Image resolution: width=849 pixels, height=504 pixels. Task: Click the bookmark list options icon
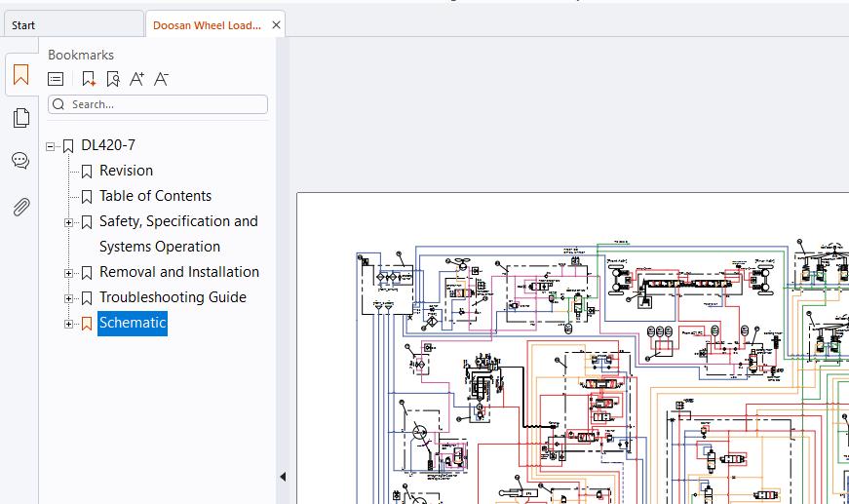click(56, 79)
